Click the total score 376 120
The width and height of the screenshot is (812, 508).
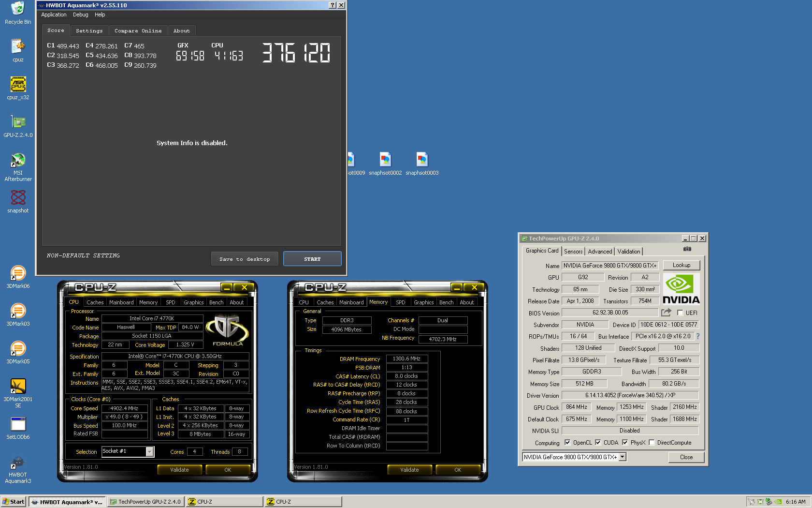point(296,53)
